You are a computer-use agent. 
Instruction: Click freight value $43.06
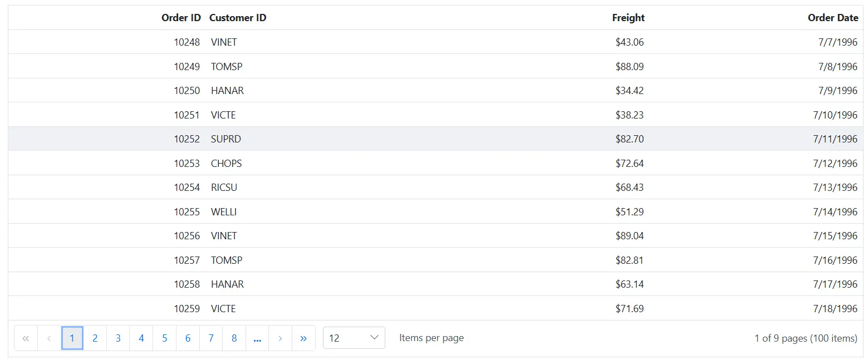(630, 42)
